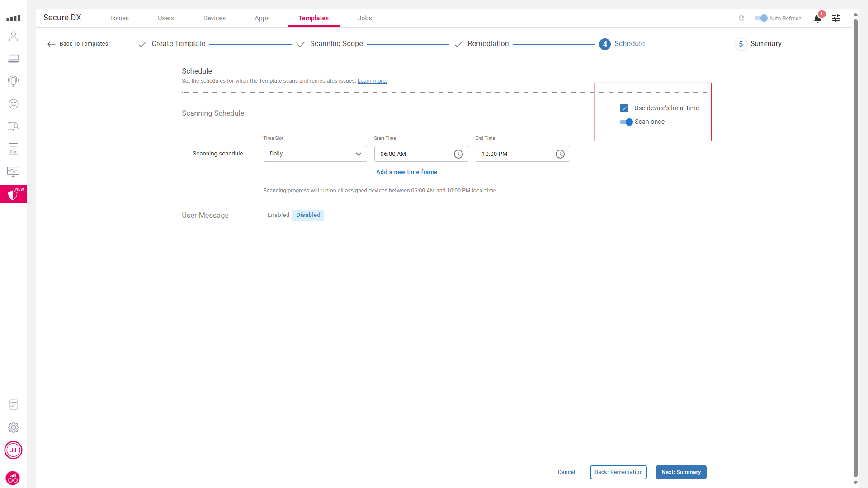This screenshot has height=488, width=868.
Task: Switch to the Jobs tab
Action: (364, 18)
